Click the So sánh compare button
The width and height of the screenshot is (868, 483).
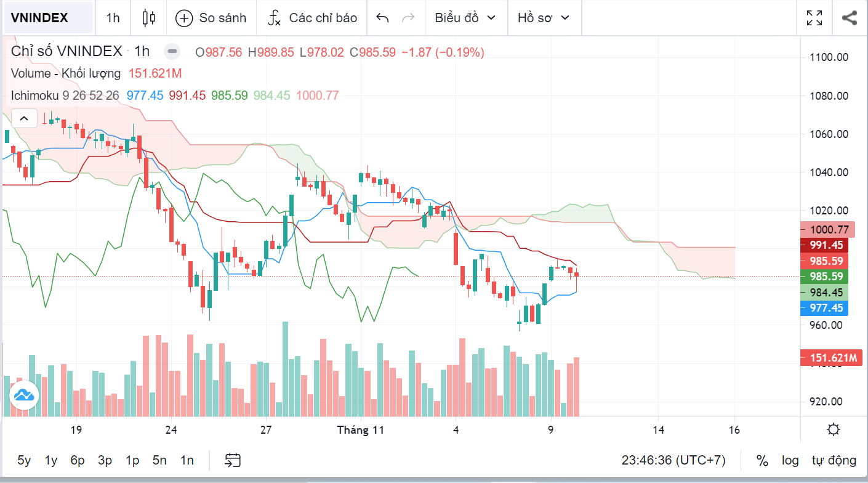pos(211,18)
